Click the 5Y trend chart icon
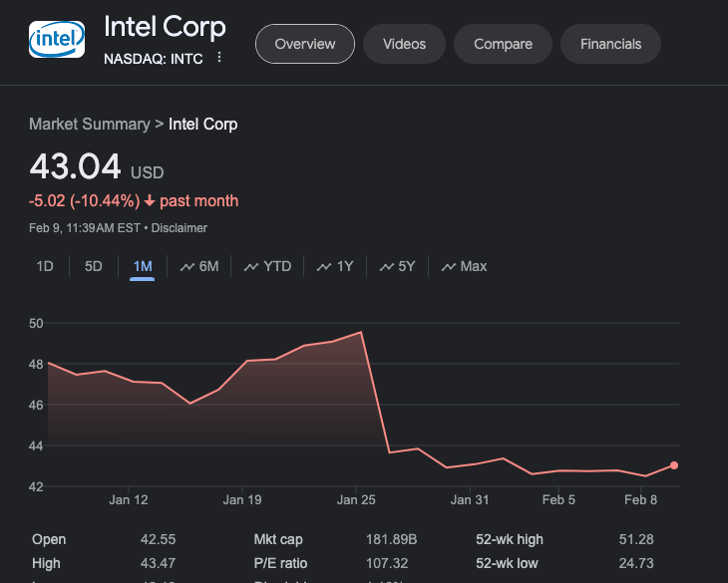The width and height of the screenshot is (728, 583). click(x=386, y=267)
